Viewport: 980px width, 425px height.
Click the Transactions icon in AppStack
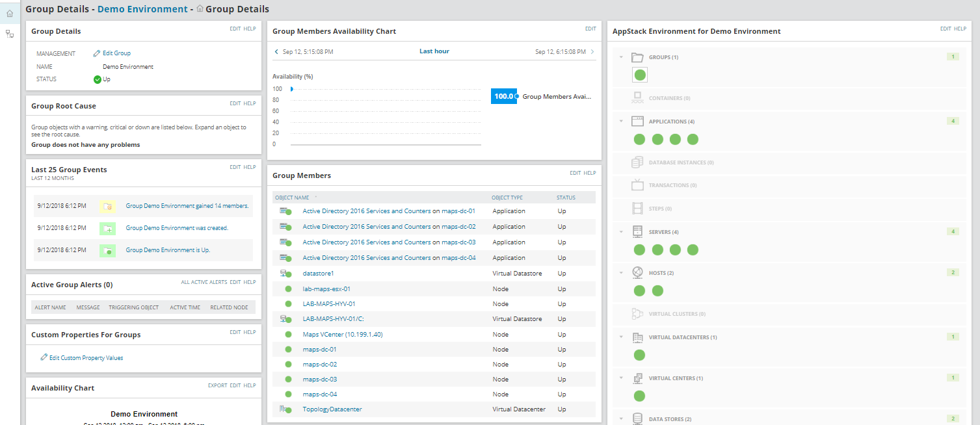point(637,185)
